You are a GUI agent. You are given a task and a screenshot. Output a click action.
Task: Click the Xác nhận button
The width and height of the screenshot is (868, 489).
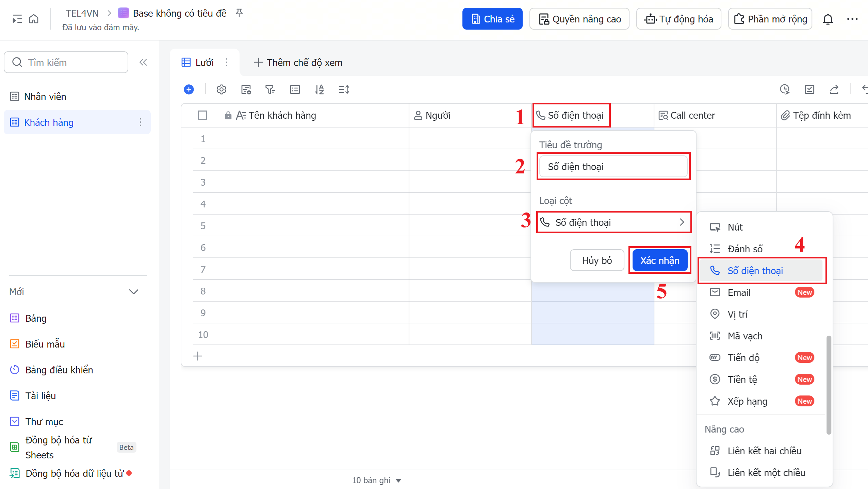pos(659,260)
